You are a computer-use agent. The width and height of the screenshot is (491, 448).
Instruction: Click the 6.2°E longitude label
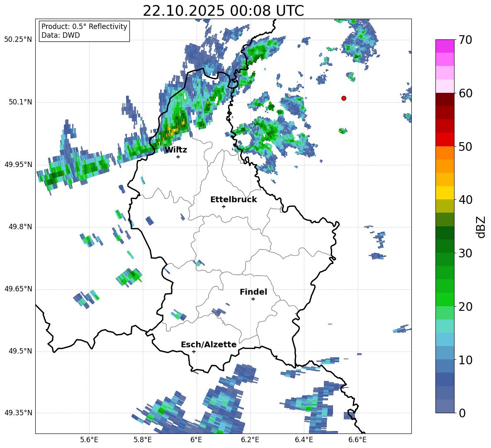click(250, 440)
